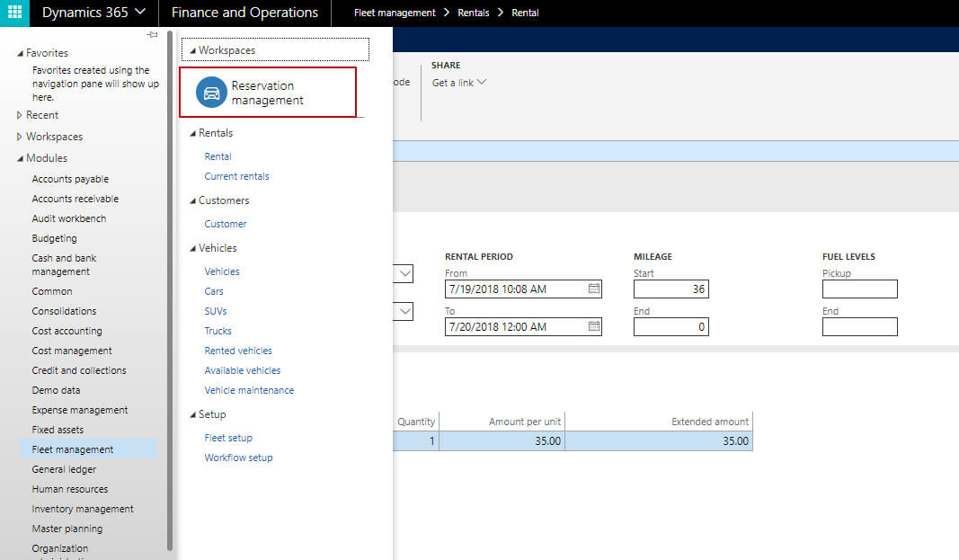Open Rented vehicles link
This screenshot has height=560, width=959.
click(238, 351)
